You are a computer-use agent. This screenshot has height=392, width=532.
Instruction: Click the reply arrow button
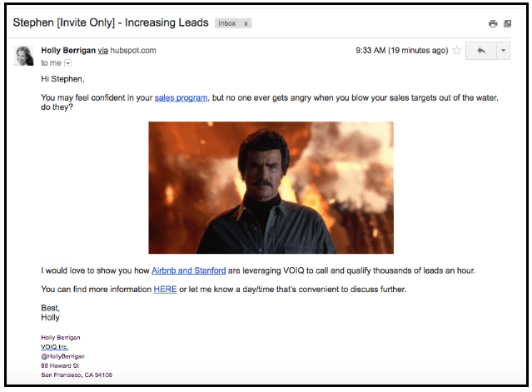(480, 51)
